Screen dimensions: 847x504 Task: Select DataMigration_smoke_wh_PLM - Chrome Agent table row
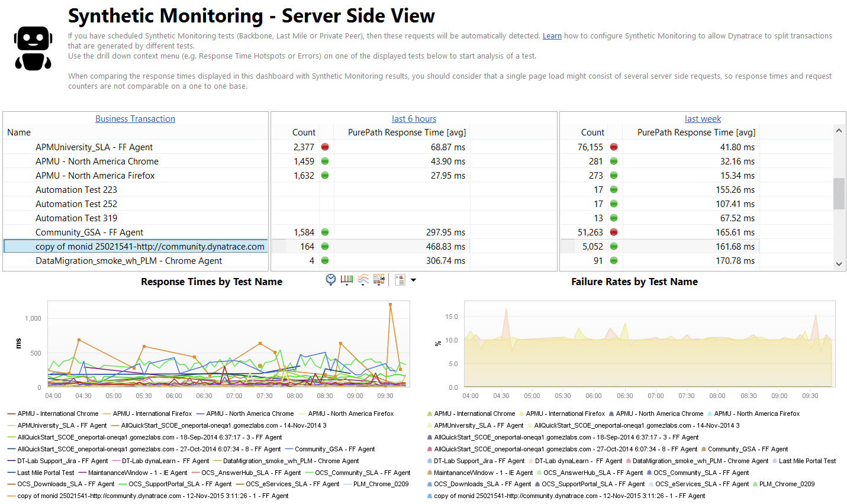[x=136, y=260]
